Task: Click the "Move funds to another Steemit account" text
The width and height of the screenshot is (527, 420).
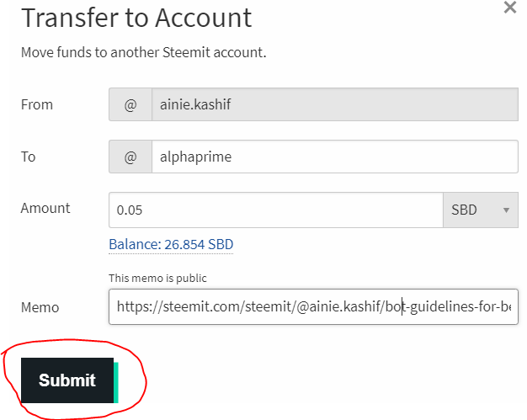Action: pos(143,52)
